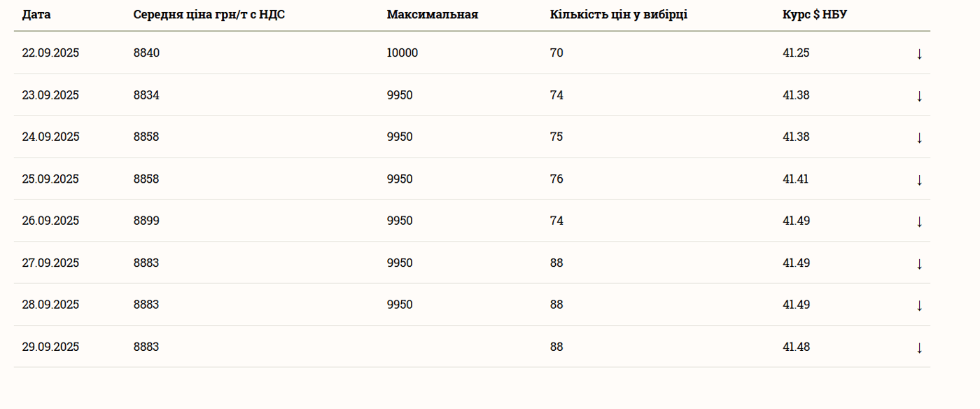Viewport: 980px width, 409px height.
Task: Click the down arrow for 26.09.2025 row
Action: (919, 222)
